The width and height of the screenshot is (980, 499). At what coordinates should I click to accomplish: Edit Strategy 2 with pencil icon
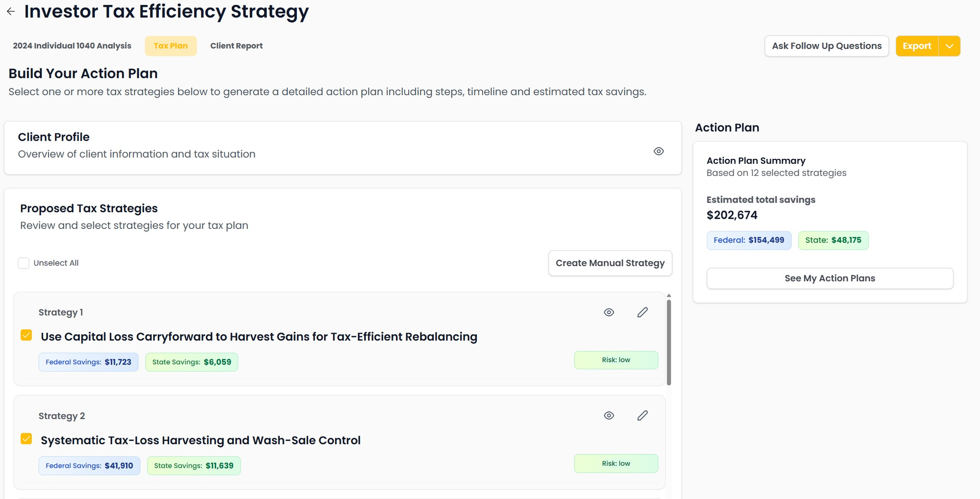click(x=642, y=416)
